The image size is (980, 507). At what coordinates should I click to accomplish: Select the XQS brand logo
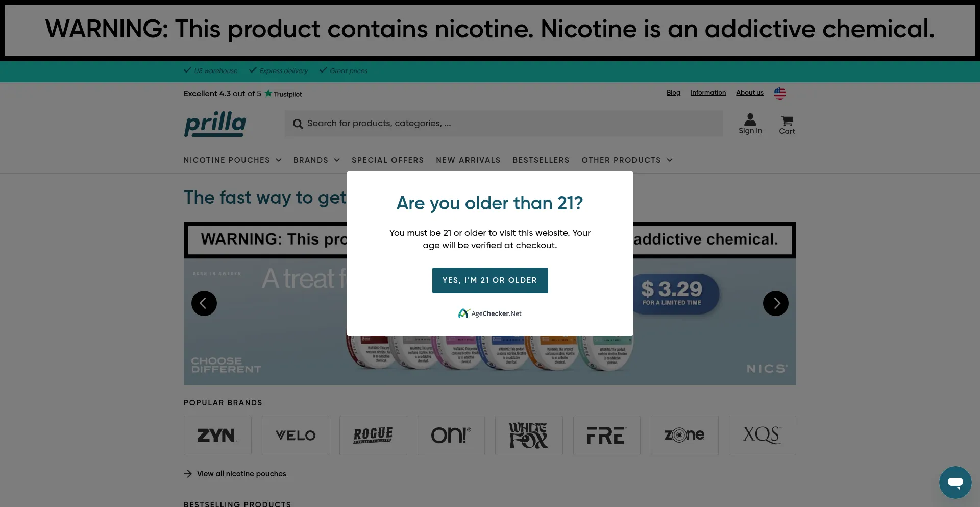tap(762, 436)
